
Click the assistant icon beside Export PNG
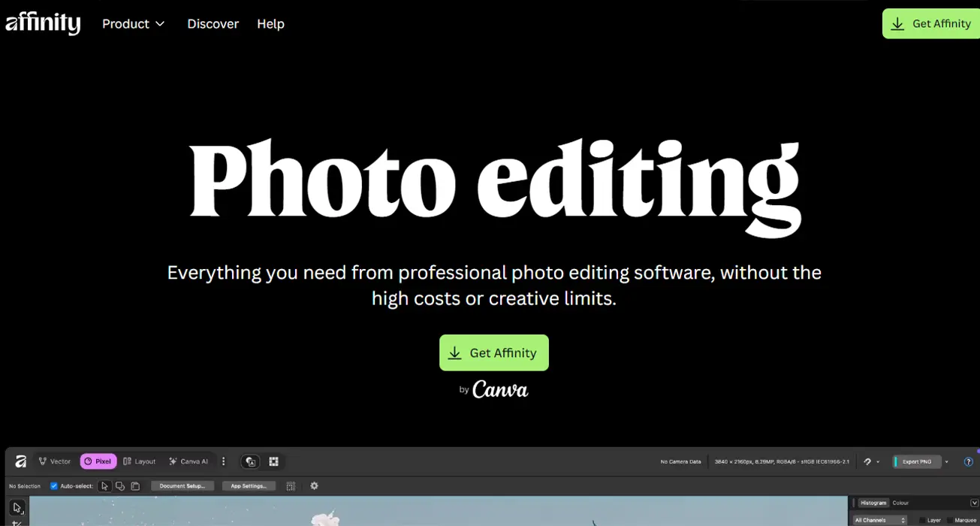[x=867, y=461]
